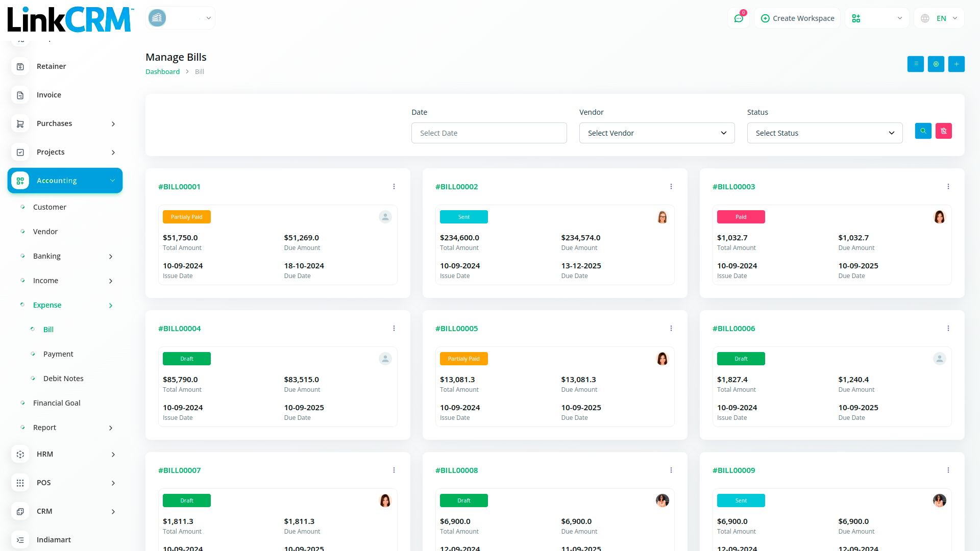Viewport: 980px width, 551px height.
Task: Apply filters with the search icon button
Action: pos(923,131)
